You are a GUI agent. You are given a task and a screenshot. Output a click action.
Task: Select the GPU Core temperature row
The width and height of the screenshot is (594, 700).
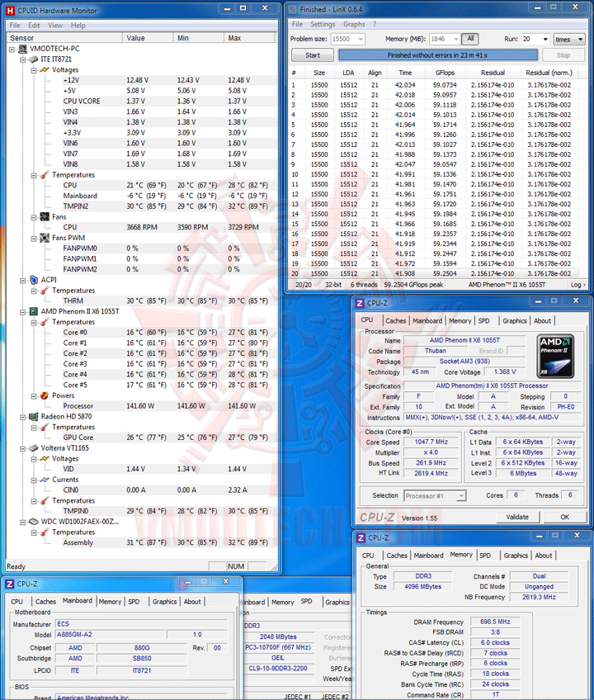170,437
